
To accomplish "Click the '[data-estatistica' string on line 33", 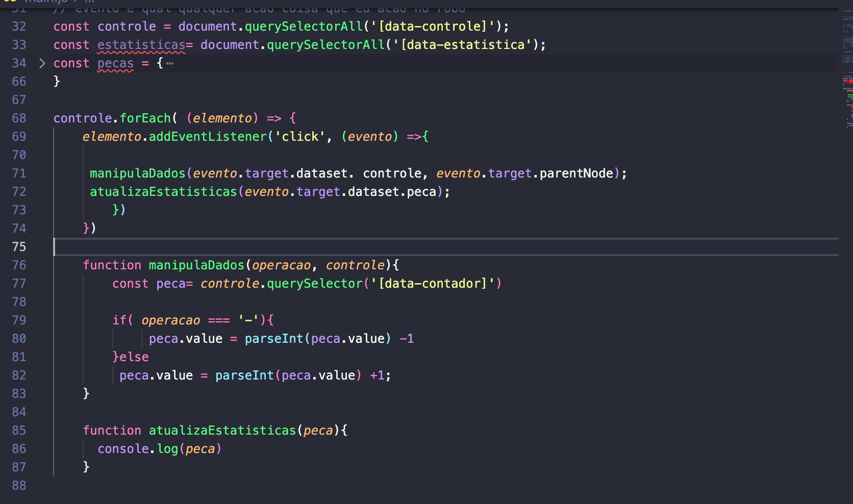I will (462, 45).
